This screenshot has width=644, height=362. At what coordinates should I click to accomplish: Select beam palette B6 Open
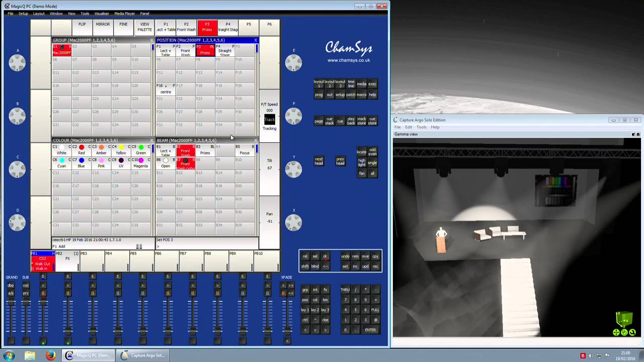coord(166,163)
